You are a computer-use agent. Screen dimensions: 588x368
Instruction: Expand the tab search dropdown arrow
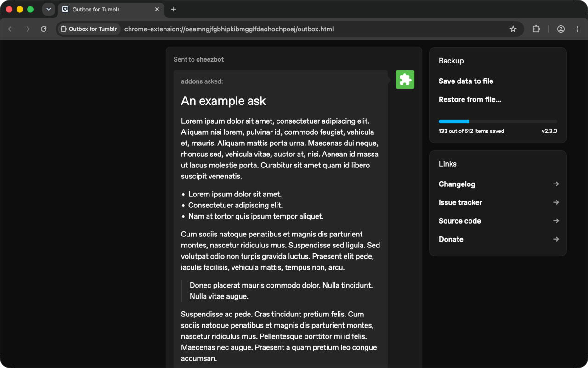[48, 9]
